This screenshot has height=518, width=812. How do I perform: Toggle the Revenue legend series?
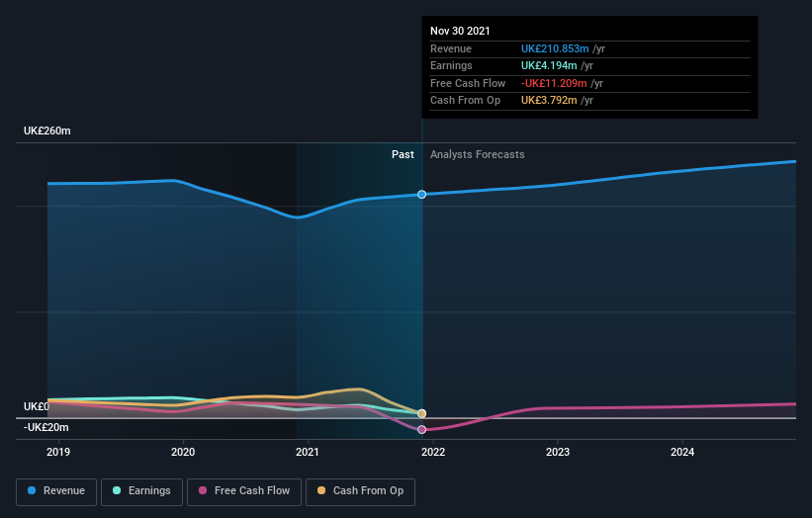(x=56, y=491)
